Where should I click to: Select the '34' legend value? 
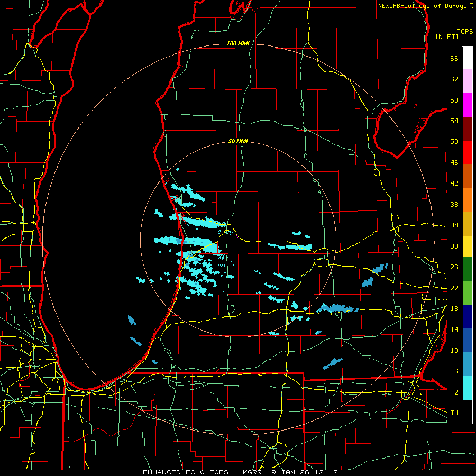coord(454,225)
